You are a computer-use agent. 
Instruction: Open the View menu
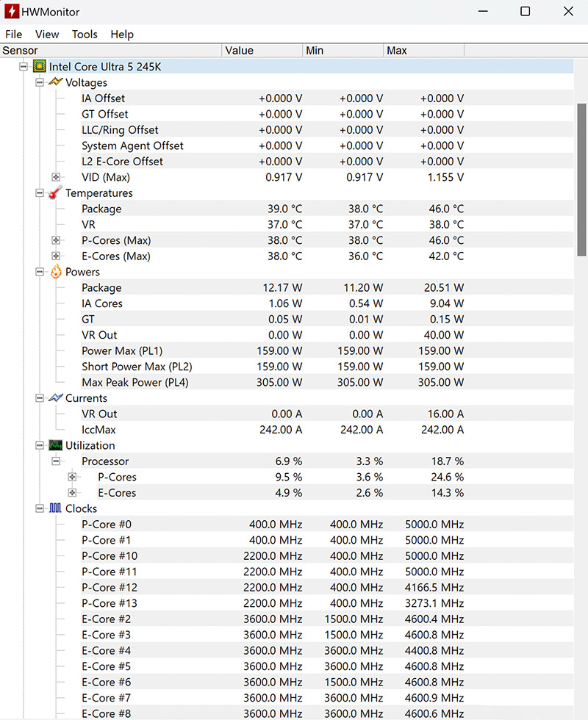(x=47, y=35)
